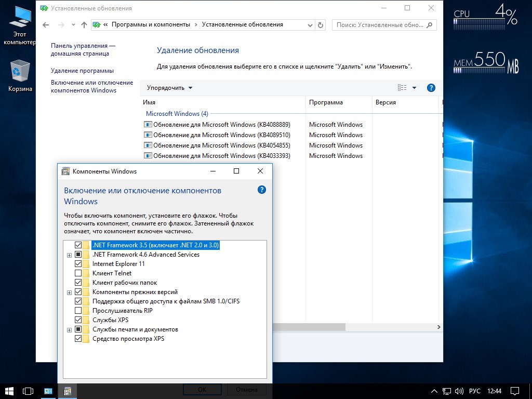This screenshot has width=532, height=399.
Task: Open the Action Center notification icon
Action: tap(514, 390)
